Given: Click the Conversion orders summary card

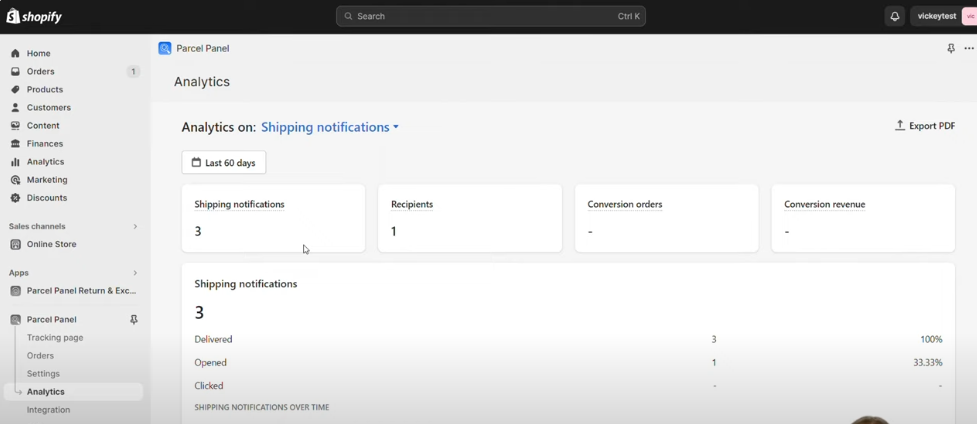Looking at the screenshot, I should (x=667, y=218).
